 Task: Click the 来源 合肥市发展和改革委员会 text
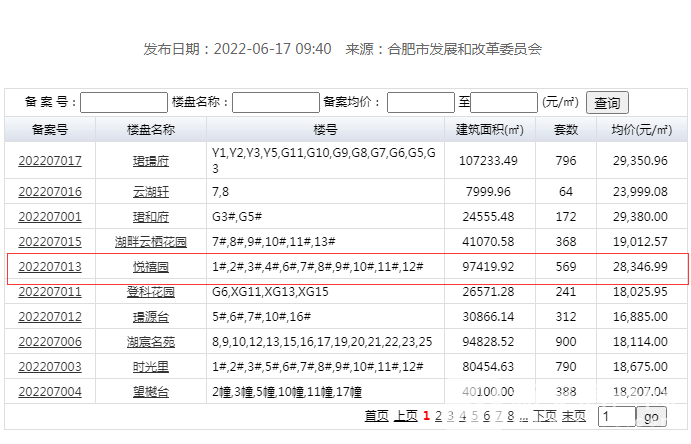(x=443, y=49)
